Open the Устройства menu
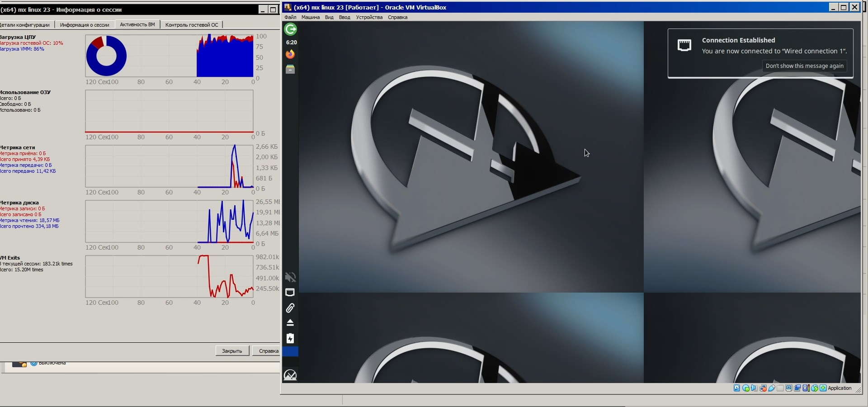The image size is (868, 407). 369,17
